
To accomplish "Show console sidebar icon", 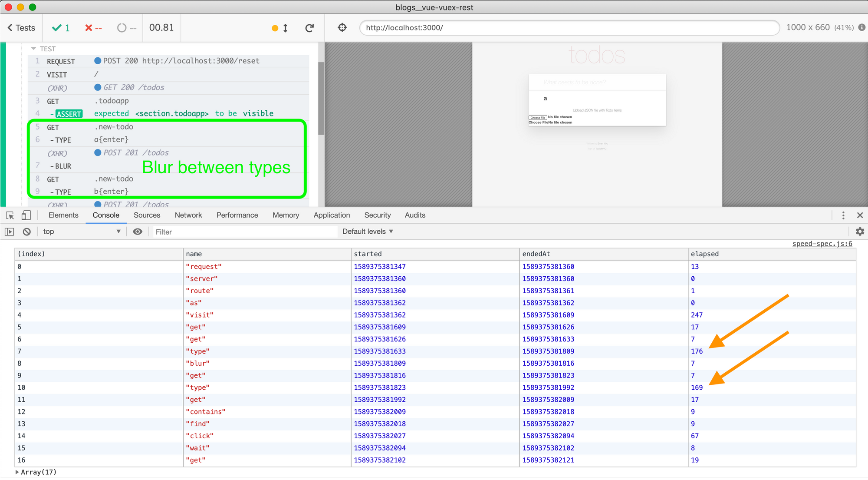I will (9, 232).
